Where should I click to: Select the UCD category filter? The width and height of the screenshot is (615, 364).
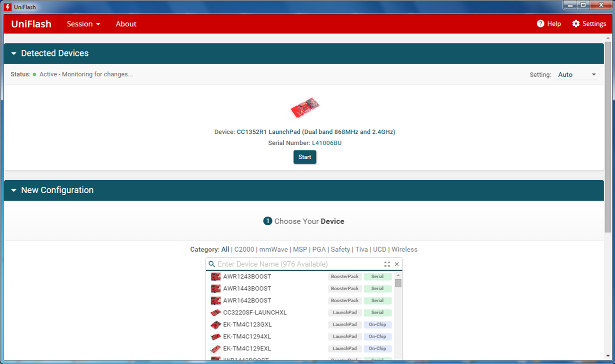[379, 249]
